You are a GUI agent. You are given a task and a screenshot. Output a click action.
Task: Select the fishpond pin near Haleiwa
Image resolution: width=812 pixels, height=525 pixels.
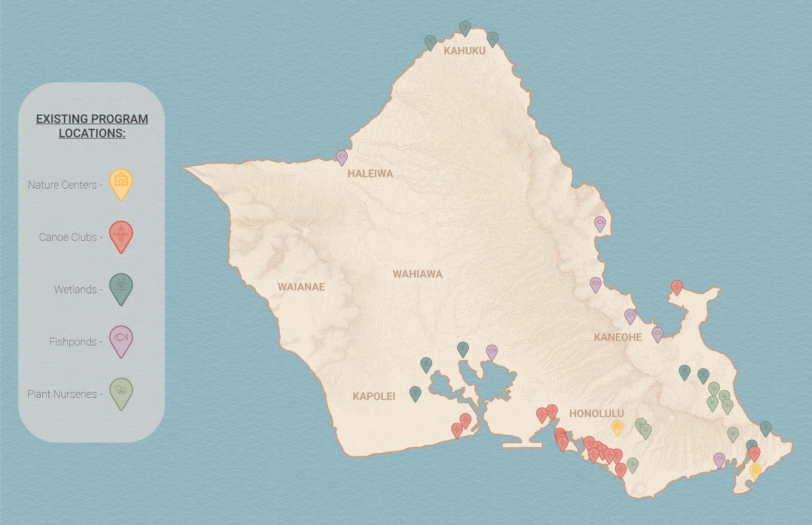click(x=342, y=157)
